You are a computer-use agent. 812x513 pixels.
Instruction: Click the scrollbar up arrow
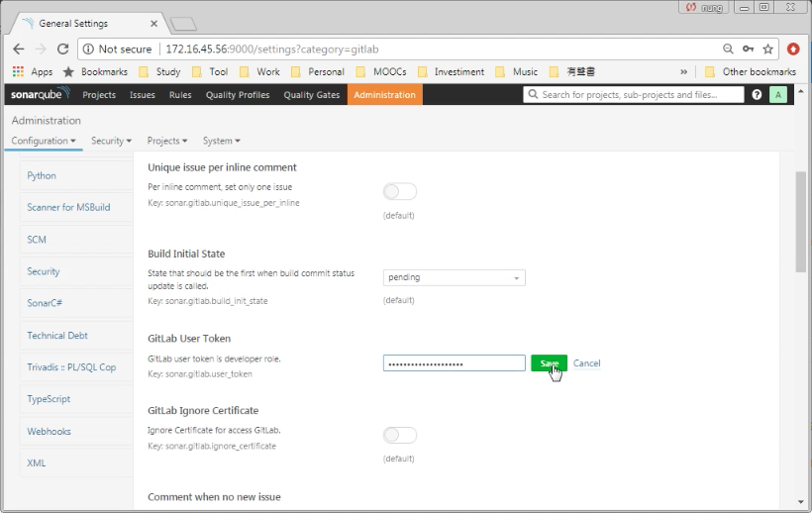800,91
